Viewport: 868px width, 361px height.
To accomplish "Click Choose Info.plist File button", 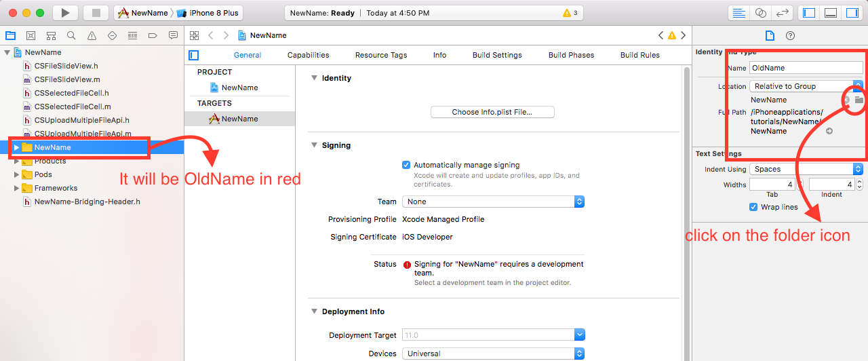I will [492, 112].
